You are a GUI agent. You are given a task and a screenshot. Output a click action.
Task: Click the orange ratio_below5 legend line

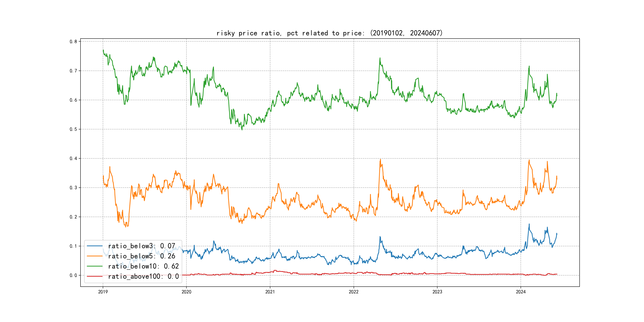tap(94, 256)
